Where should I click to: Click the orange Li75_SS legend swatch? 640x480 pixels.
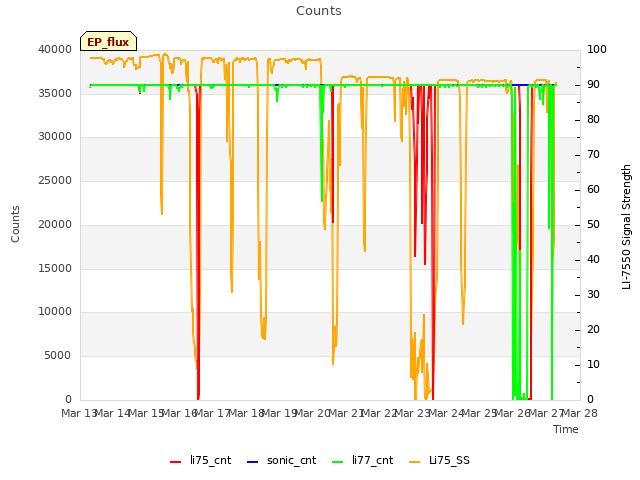[414, 462]
